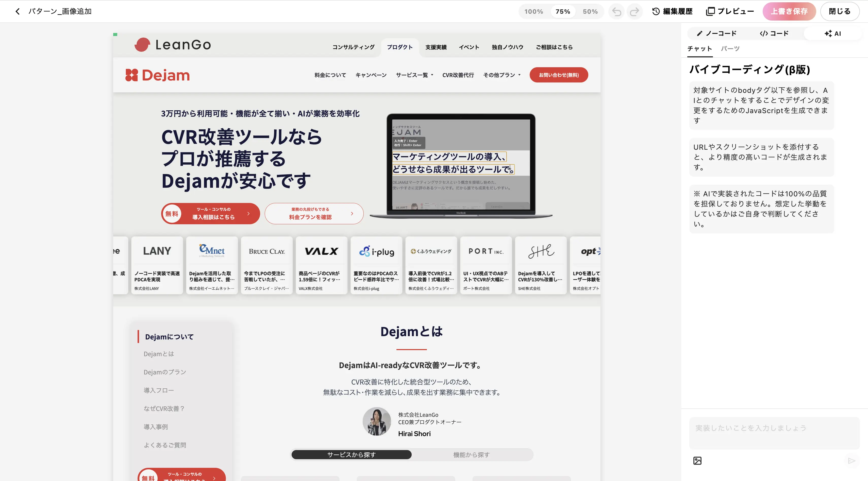The image size is (868, 481).
Task: Open the 支援実績 nav item
Action: click(x=436, y=47)
